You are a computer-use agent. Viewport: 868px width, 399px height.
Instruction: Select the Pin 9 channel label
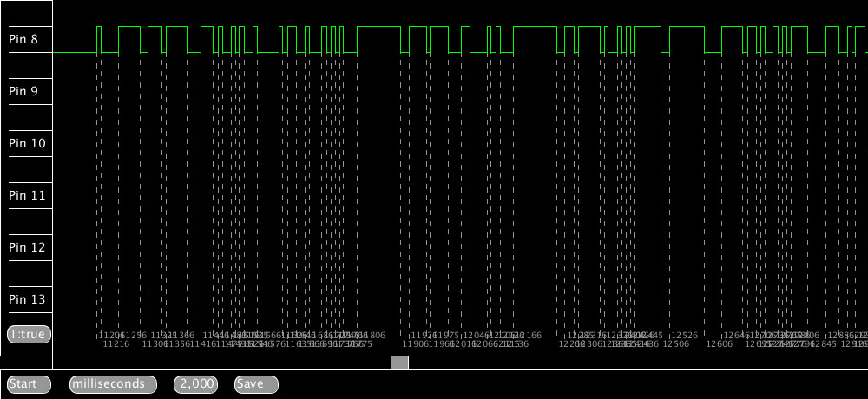(27, 91)
